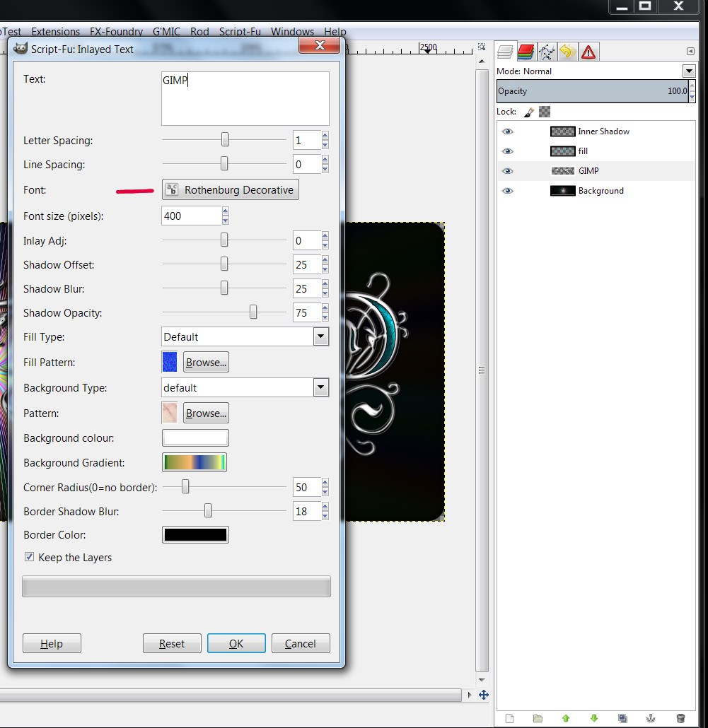Viewport: 708px width, 728px height.
Task: Click the navigate image display cross icon
Action: tap(484, 695)
